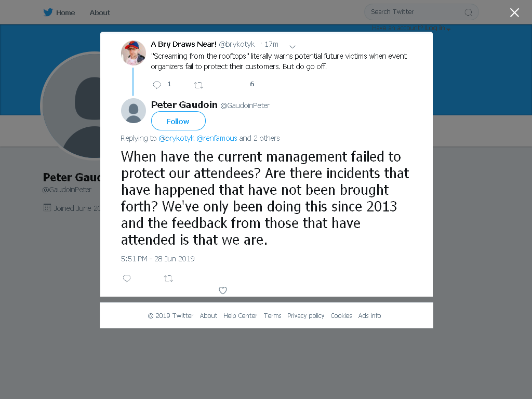The width and height of the screenshot is (532, 399).
Task: Retweet Peter Gaudoin's tweet
Action: (x=168, y=278)
